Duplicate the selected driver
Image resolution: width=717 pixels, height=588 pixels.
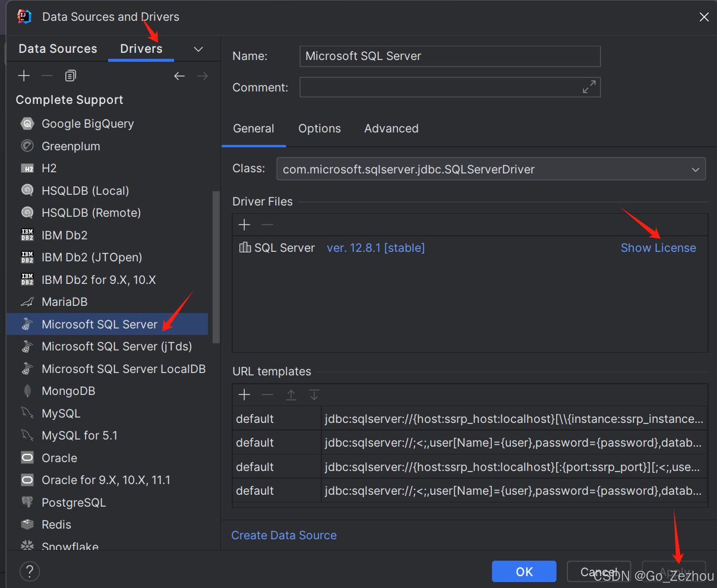click(71, 76)
